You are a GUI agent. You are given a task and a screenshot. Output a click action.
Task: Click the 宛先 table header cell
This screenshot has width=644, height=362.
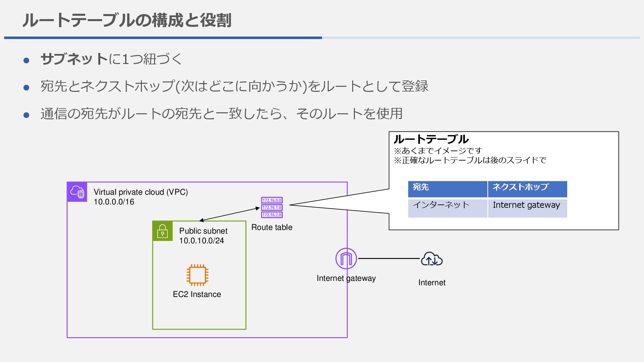447,189
